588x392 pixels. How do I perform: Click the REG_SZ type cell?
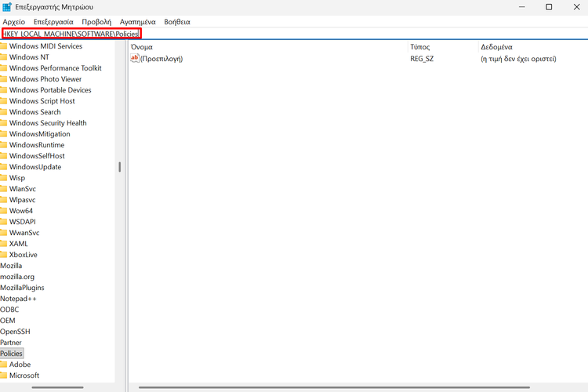pos(422,59)
